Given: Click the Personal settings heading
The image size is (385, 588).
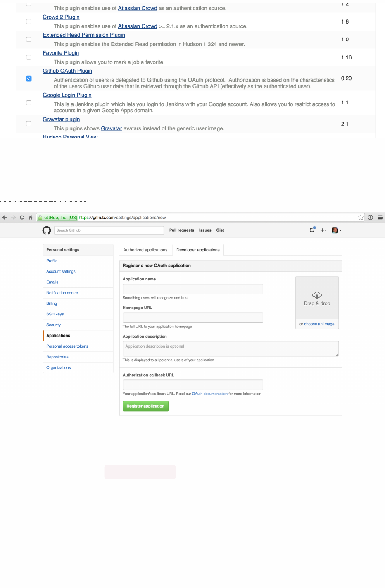Looking at the screenshot, I should click(x=63, y=250).
